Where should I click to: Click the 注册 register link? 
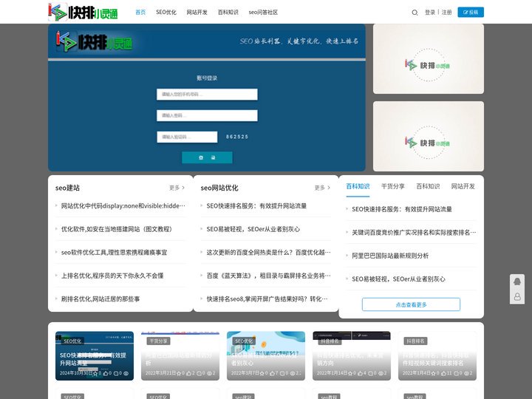pyautogui.click(x=446, y=13)
